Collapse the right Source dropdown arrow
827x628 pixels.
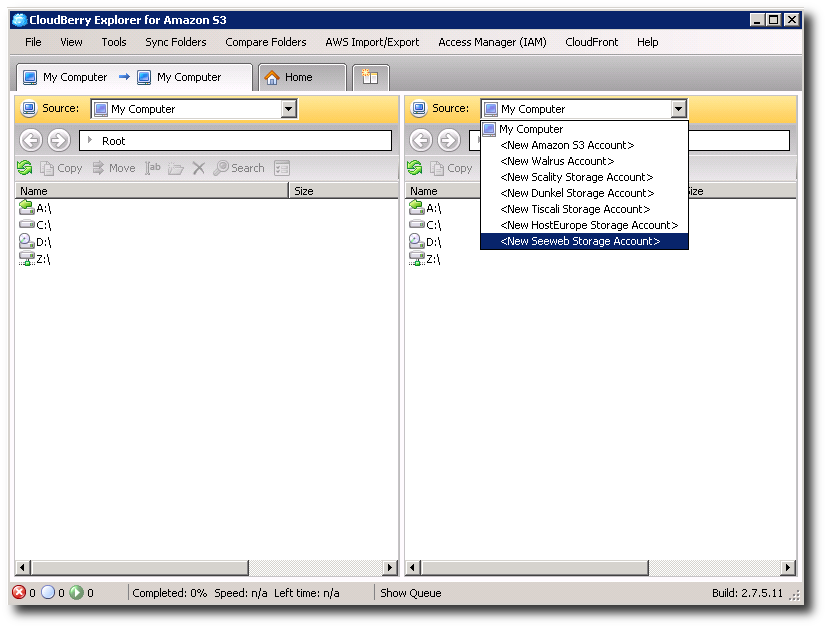678,109
